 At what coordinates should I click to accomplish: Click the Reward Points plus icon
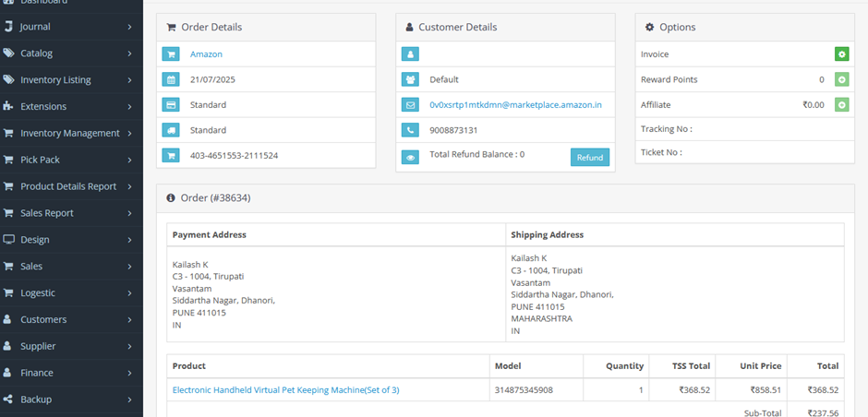(x=841, y=80)
